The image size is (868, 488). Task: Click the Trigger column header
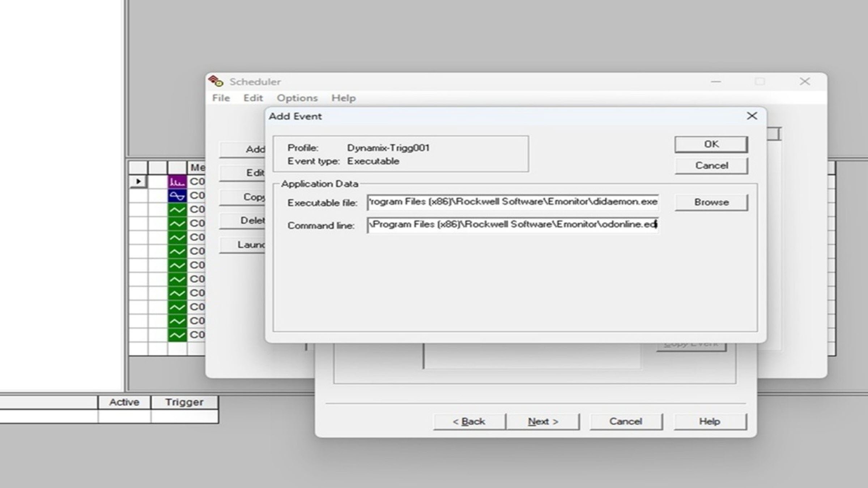(184, 402)
